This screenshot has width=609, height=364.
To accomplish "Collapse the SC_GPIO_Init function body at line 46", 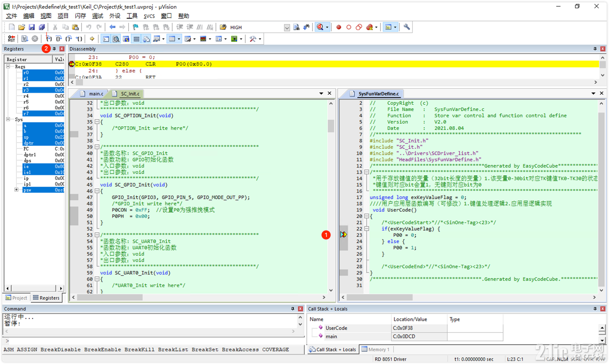I will 97,191.
